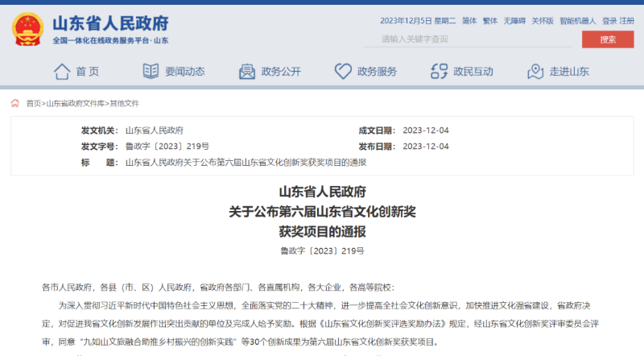Click the open-book icon for 要闻动态
The height and width of the screenshot is (356, 644).
click(151, 71)
